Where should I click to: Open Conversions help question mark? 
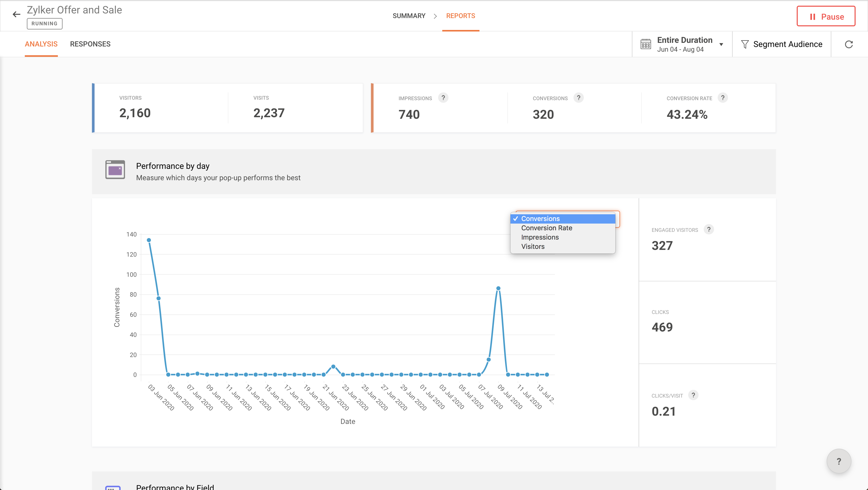pos(579,98)
